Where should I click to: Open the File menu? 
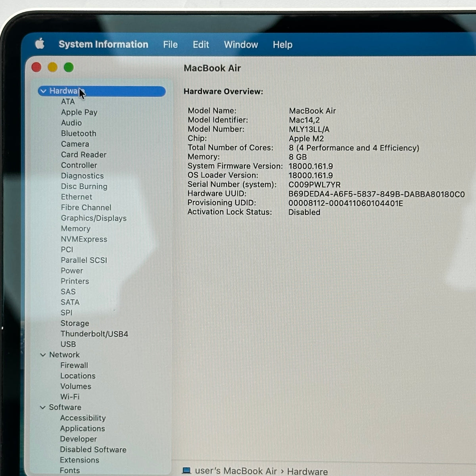tap(170, 45)
